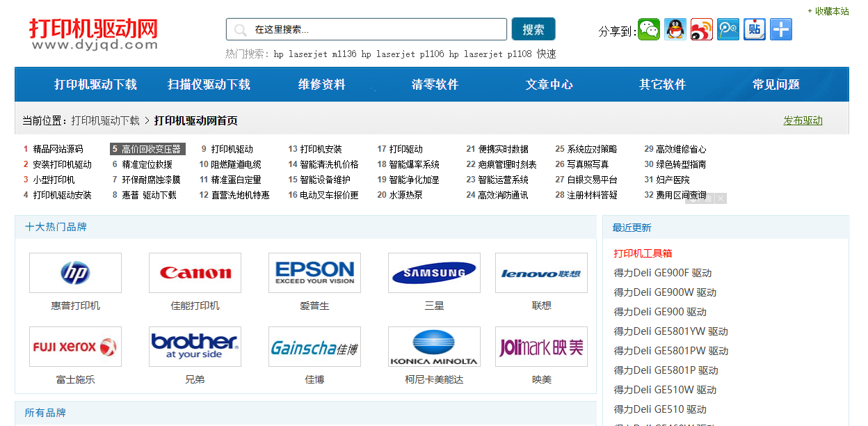Open 常见问题 nav menu
This screenshot has width=868, height=426.
776,85
